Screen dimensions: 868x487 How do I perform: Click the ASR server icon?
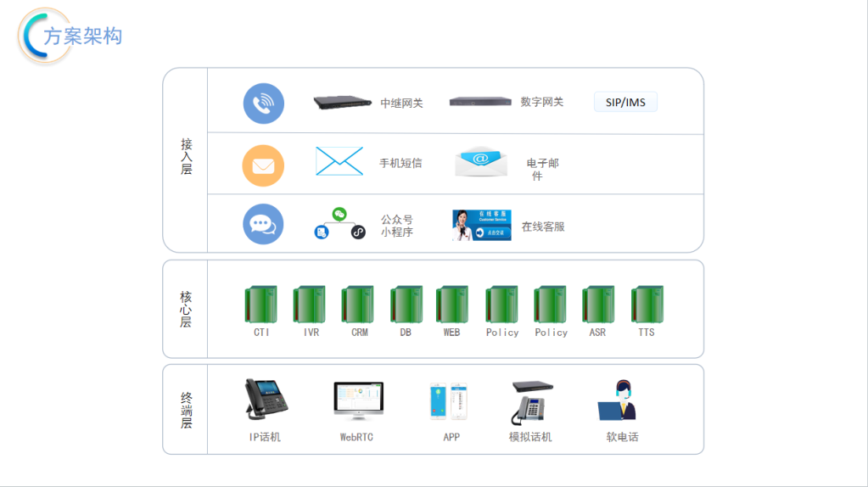click(x=598, y=304)
